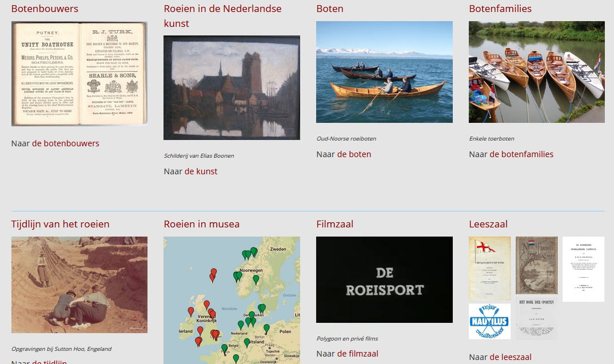This screenshot has width=614, height=364.
Task: Open the Unity Boathouse book page thumbnail
Action: pos(79,74)
